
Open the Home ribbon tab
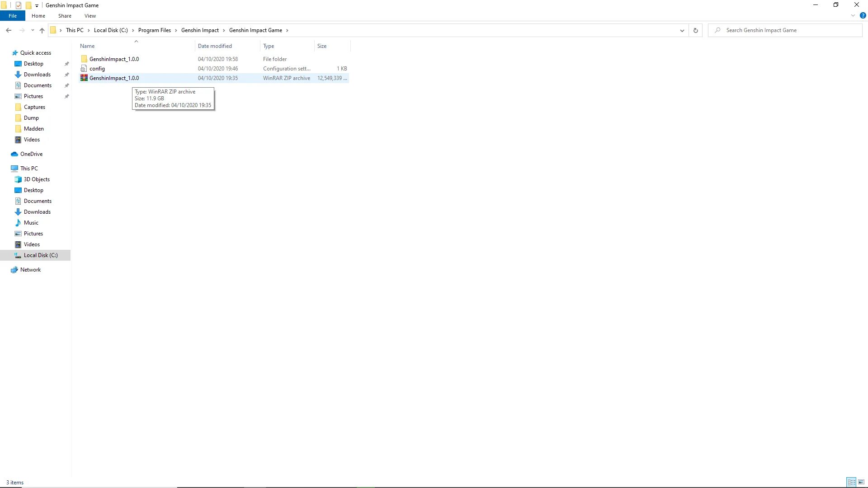[x=38, y=16]
